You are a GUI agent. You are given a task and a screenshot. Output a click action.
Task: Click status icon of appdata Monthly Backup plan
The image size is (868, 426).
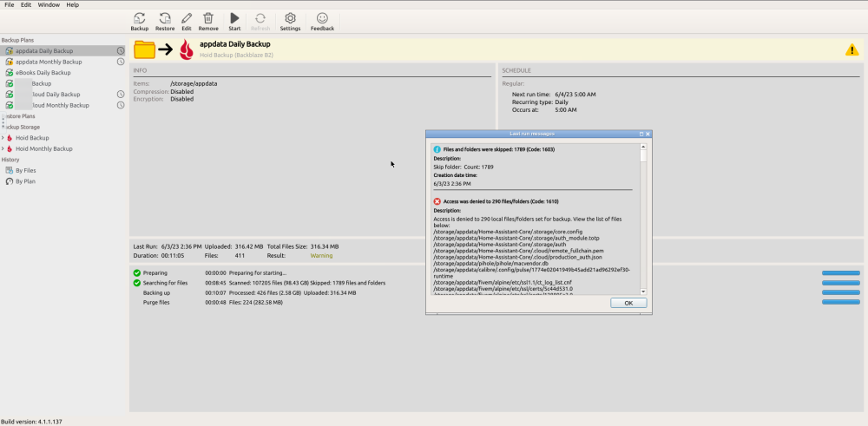(10, 62)
